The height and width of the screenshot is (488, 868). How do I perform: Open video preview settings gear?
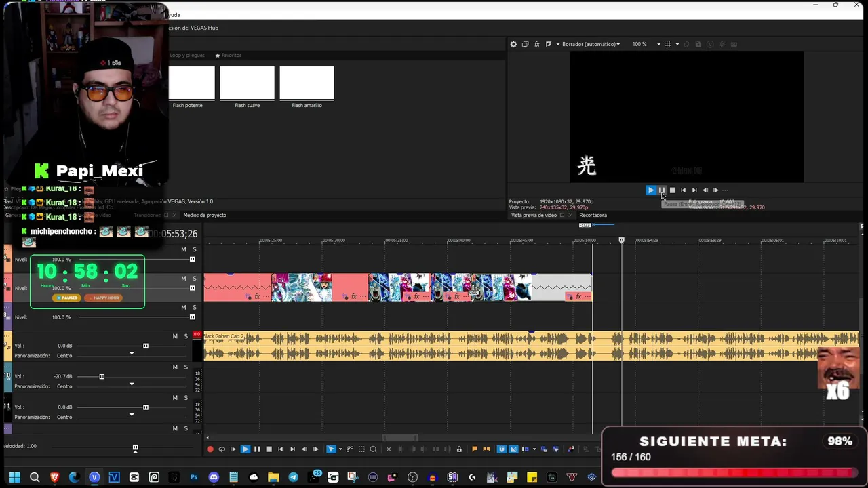(x=513, y=44)
